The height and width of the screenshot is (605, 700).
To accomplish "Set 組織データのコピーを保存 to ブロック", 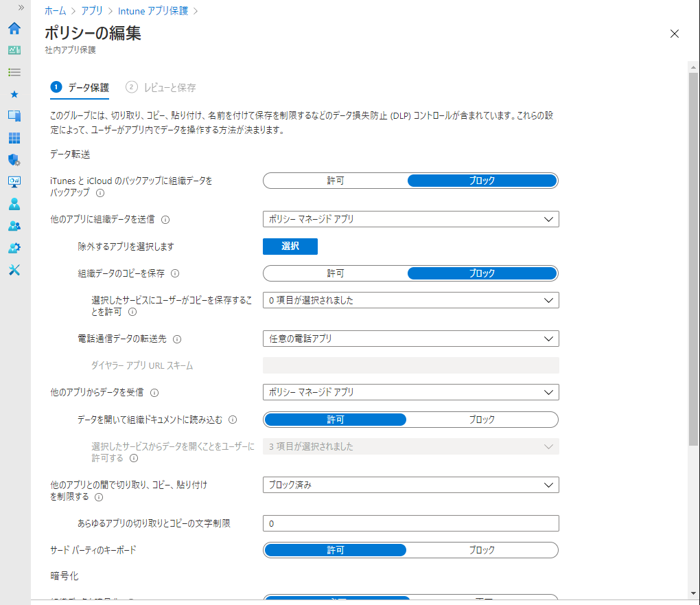I will [x=482, y=273].
